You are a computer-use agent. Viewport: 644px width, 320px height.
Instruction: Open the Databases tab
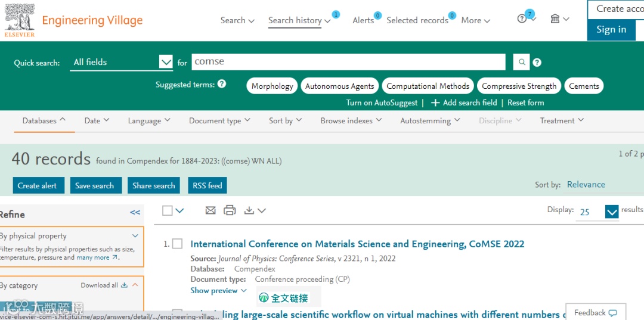coord(44,120)
